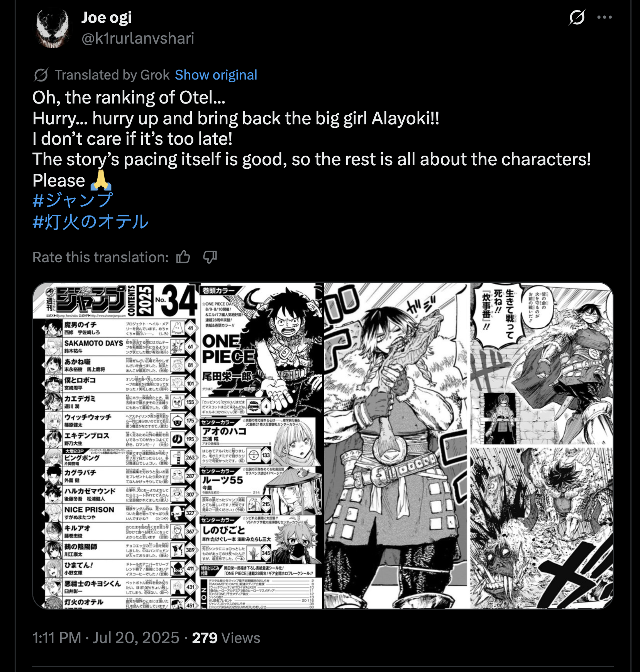Open the Jump table of contents image
The image size is (640, 672).
(x=178, y=446)
